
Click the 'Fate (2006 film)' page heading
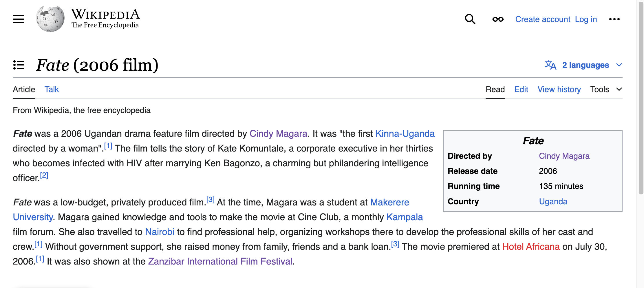[97, 65]
